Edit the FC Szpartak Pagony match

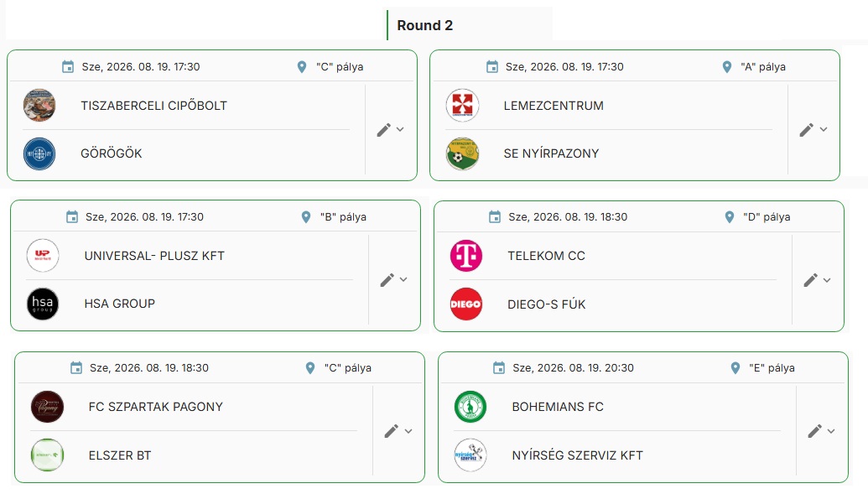click(392, 431)
